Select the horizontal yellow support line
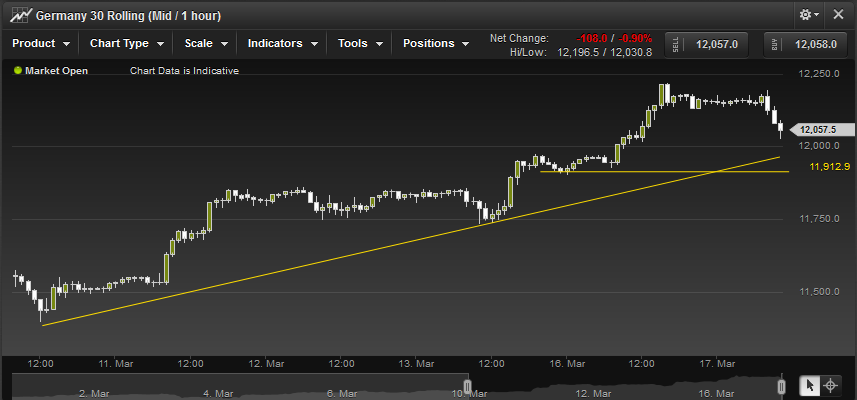The height and width of the screenshot is (400, 857). 664,172
